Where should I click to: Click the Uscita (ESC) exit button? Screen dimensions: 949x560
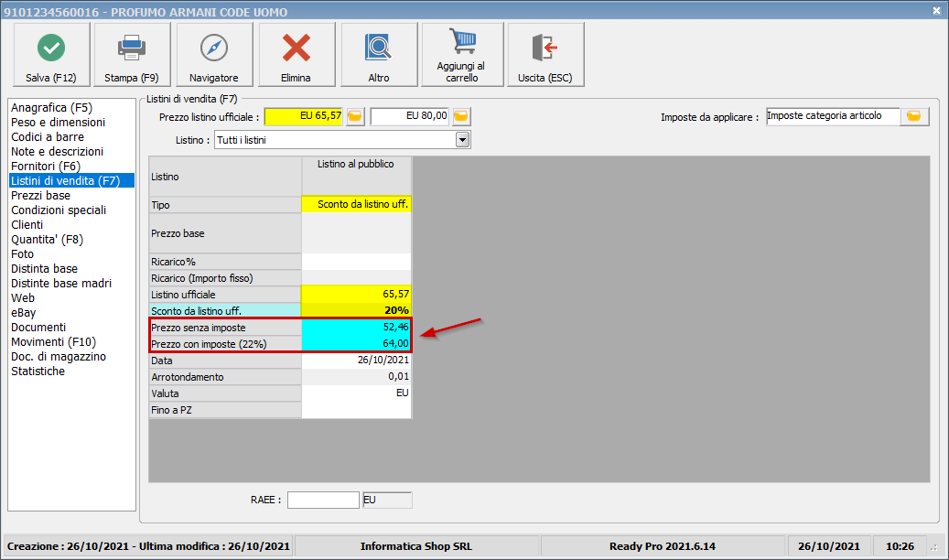pos(545,55)
